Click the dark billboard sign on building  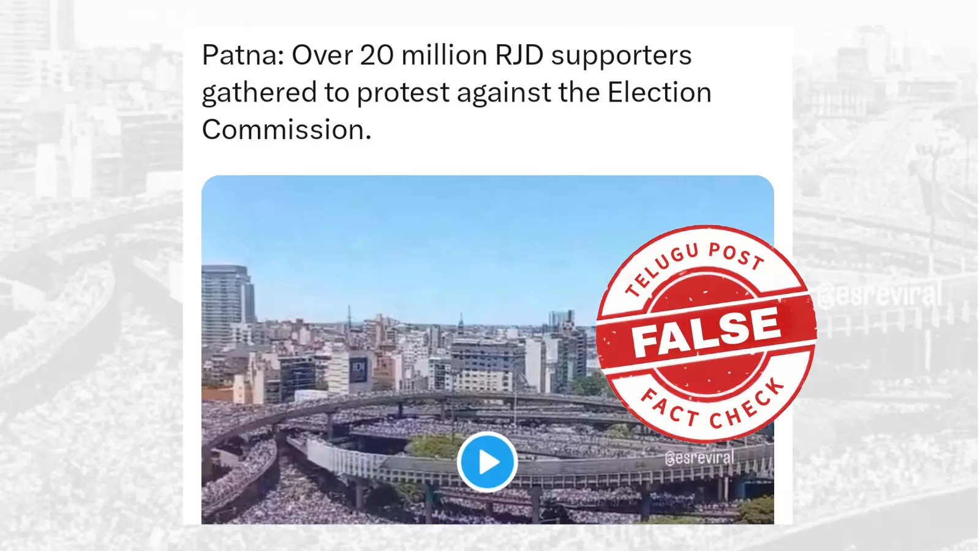(358, 371)
